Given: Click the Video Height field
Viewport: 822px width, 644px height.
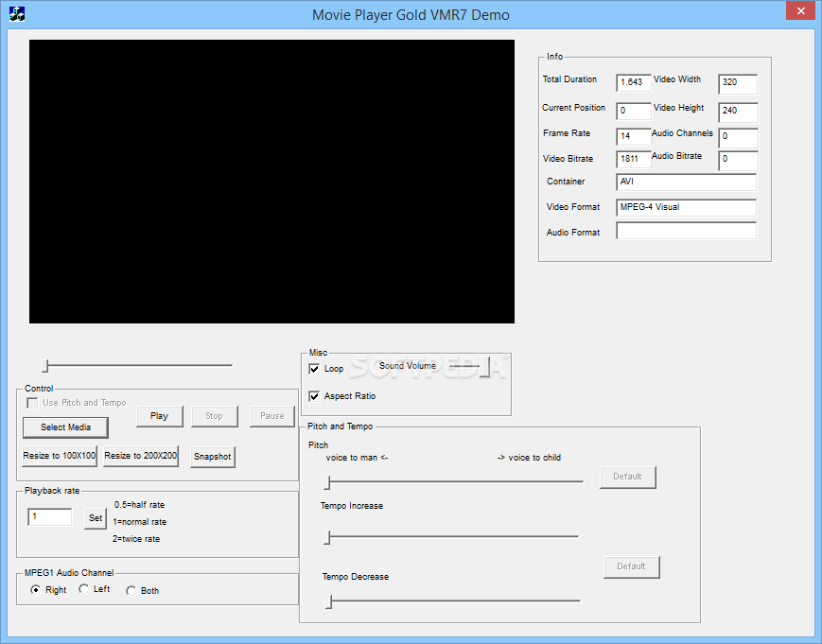Looking at the screenshot, I should 738,113.
